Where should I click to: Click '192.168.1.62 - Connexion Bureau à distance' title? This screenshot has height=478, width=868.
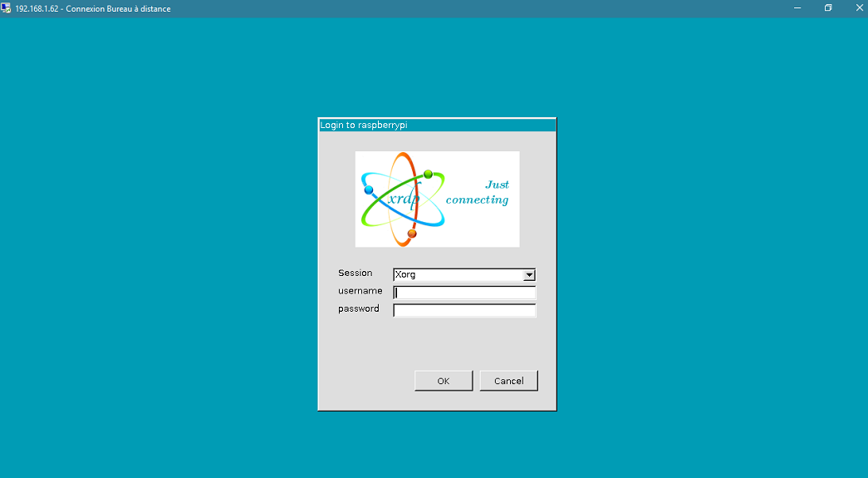pyautogui.click(x=93, y=9)
